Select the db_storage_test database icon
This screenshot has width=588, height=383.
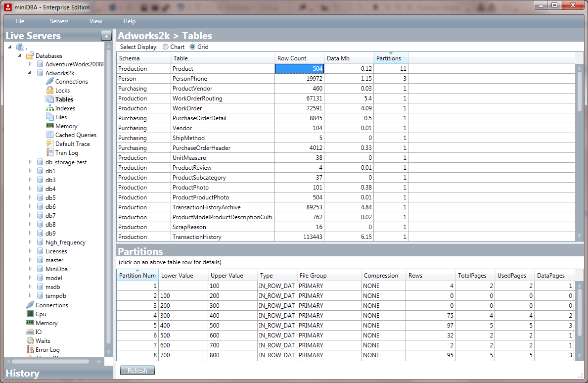point(40,162)
